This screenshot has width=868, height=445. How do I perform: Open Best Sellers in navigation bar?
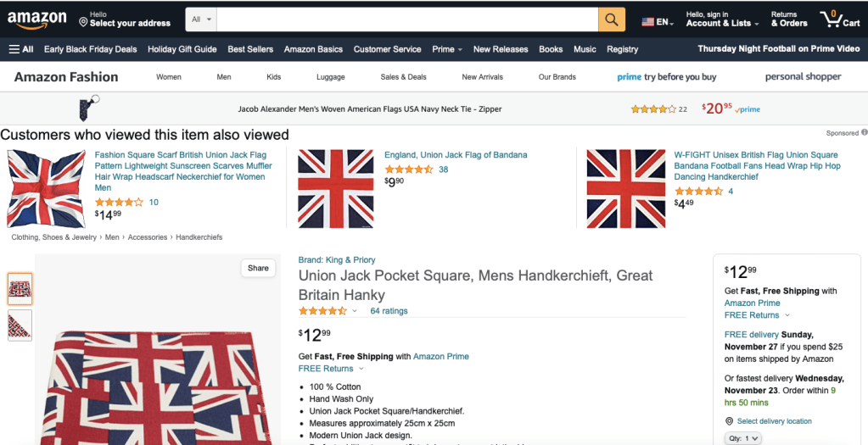click(x=250, y=49)
